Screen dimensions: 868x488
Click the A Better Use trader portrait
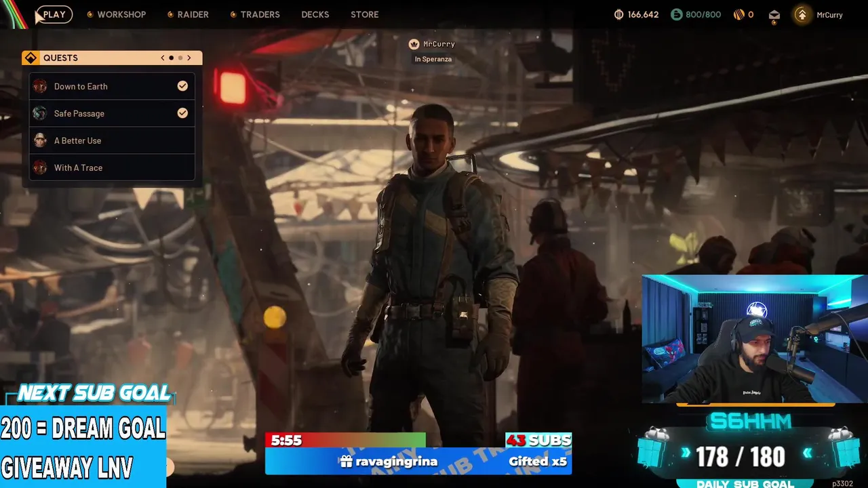click(x=40, y=140)
